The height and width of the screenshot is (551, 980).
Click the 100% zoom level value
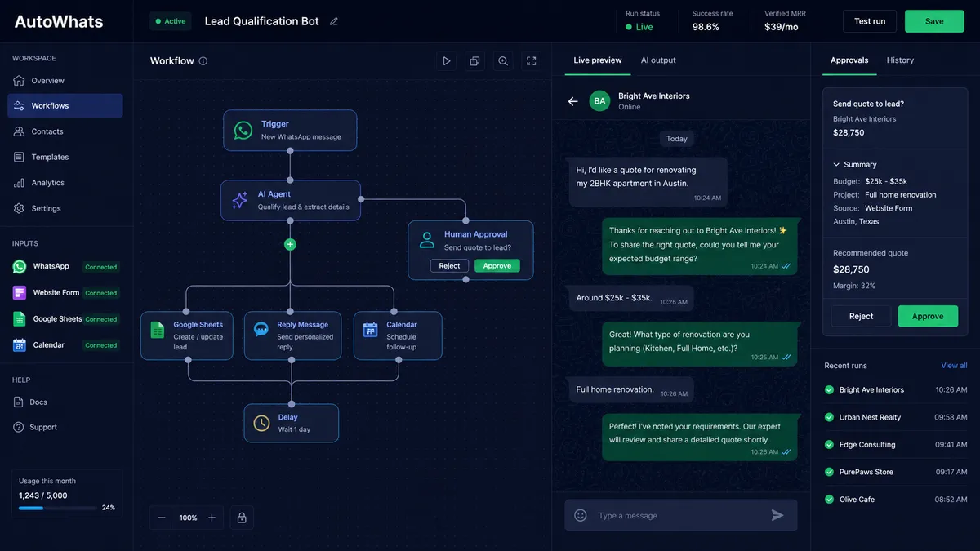[189, 518]
